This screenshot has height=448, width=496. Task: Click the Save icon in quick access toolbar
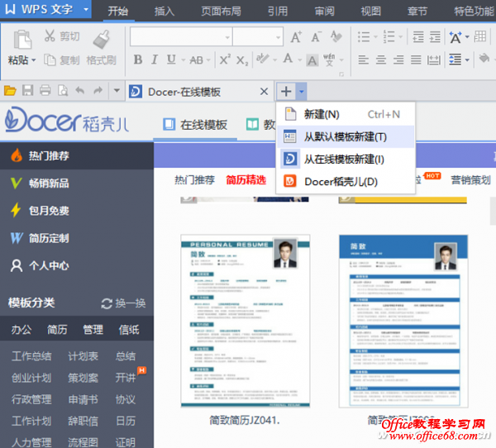pyautogui.click(x=28, y=91)
